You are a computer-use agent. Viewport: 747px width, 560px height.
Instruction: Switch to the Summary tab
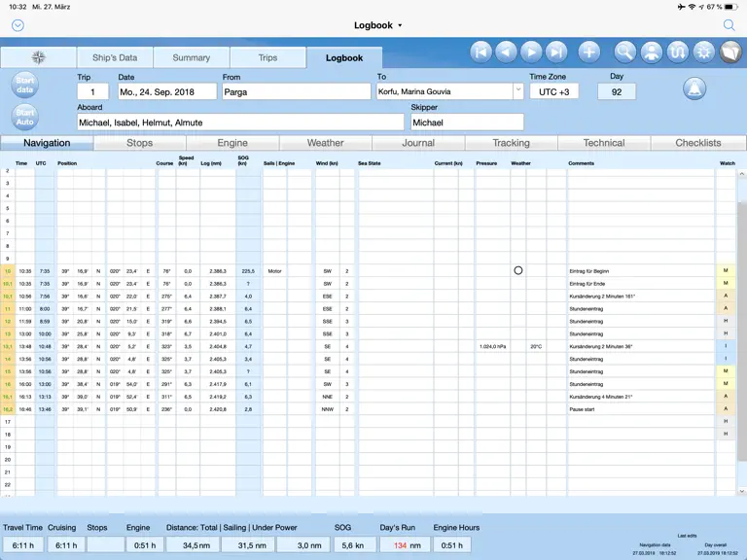click(191, 57)
